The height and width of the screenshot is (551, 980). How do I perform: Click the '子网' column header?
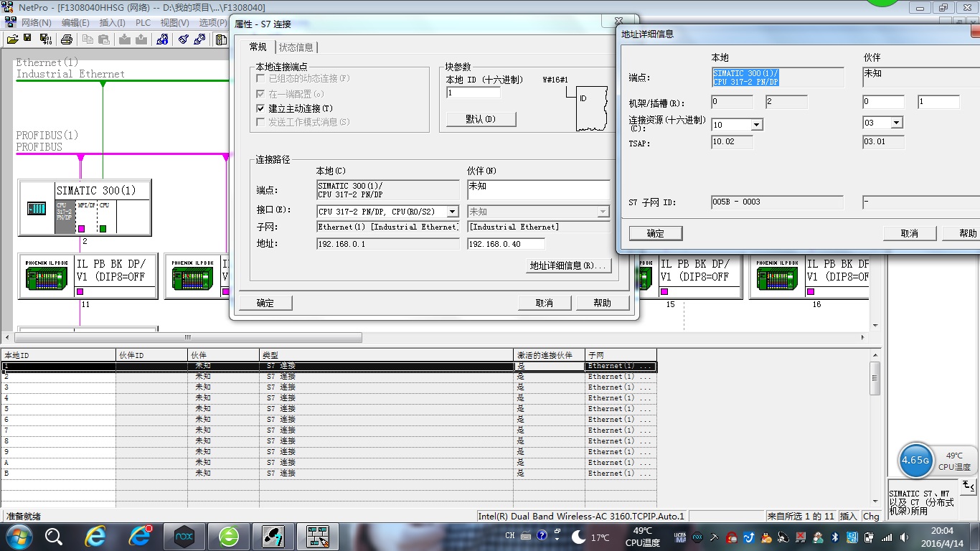tap(621, 355)
